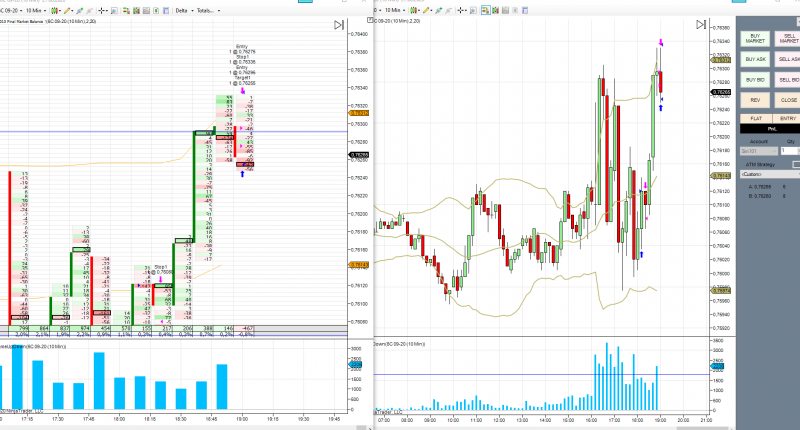Click CLOSE position button
Screen dimensions: 800x430
click(x=787, y=100)
